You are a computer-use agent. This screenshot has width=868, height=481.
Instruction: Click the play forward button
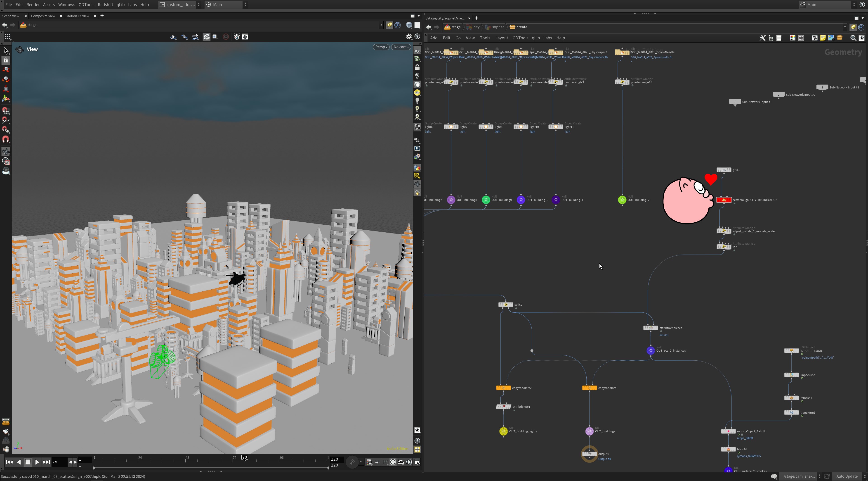click(x=37, y=462)
